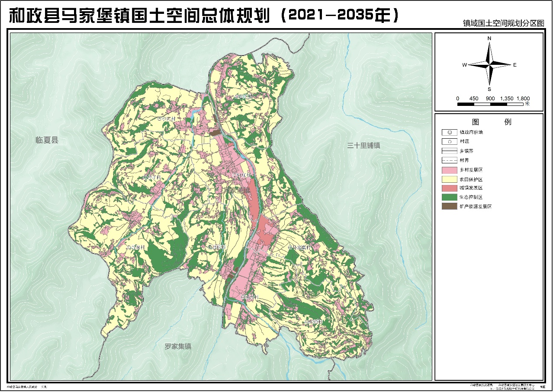Click the 镇域国土空间规划分区图 subtitle text
The width and height of the screenshot is (553, 392).
pyautogui.click(x=503, y=24)
